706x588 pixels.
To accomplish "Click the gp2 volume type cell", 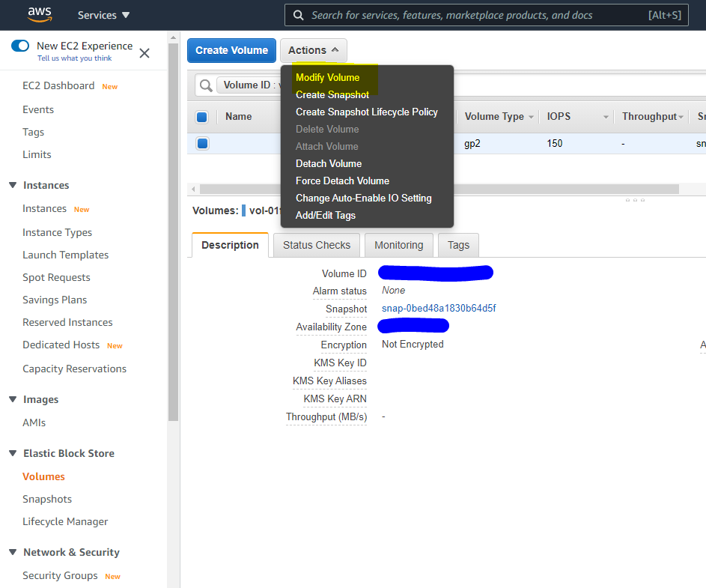I will [x=472, y=144].
